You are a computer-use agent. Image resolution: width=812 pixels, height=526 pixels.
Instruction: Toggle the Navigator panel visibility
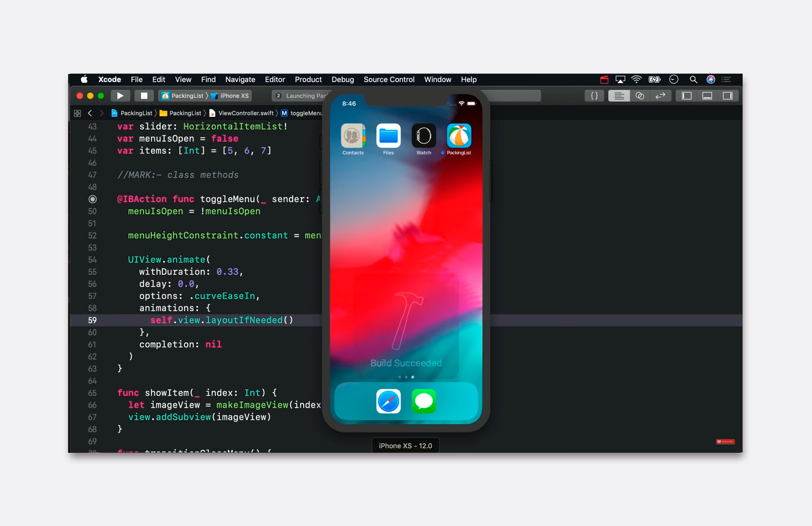point(686,96)
